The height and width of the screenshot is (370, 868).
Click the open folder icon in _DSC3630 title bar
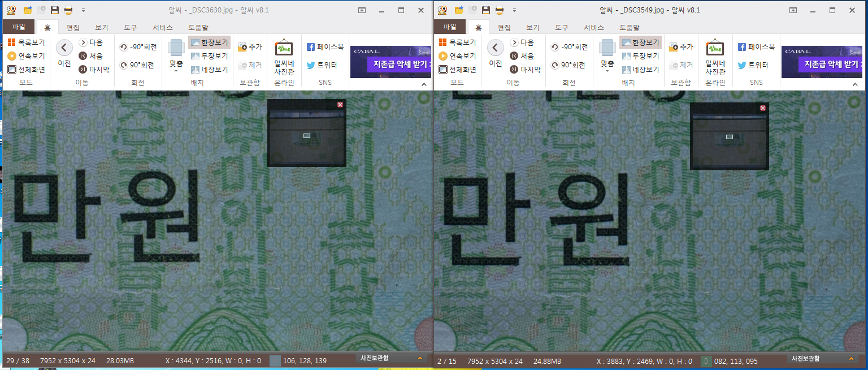tap(28, 10)
